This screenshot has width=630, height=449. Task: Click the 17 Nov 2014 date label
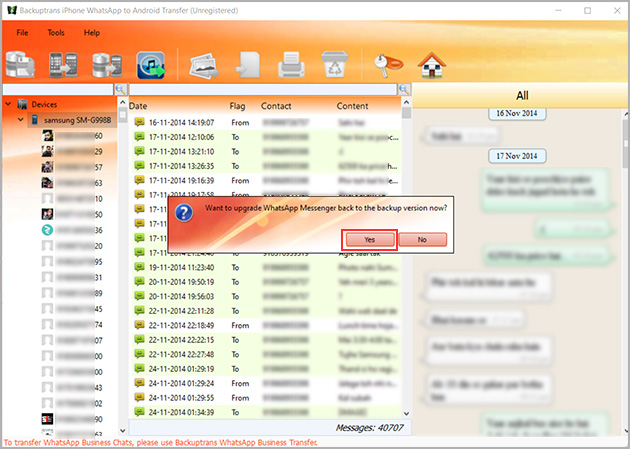(517, 156)
